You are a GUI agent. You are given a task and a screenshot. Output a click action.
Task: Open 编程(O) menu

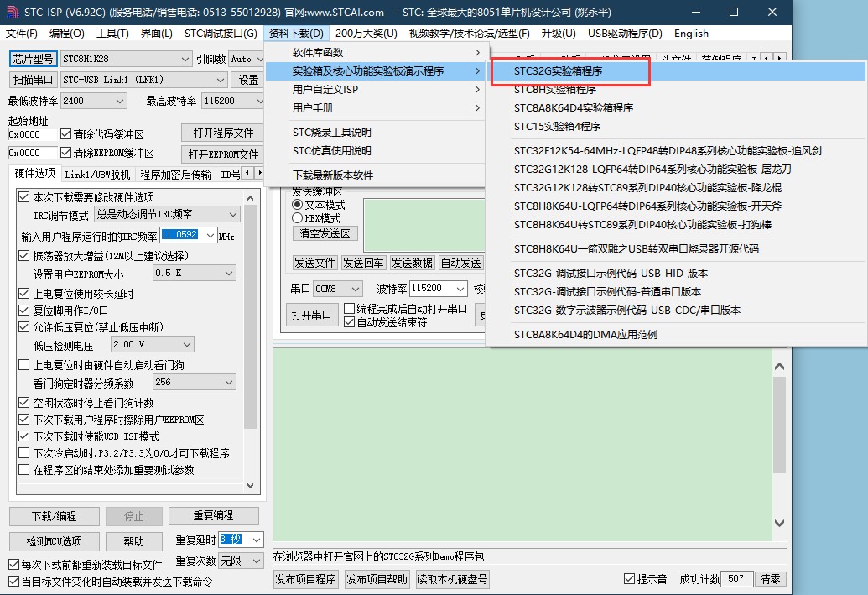[67, 34]
